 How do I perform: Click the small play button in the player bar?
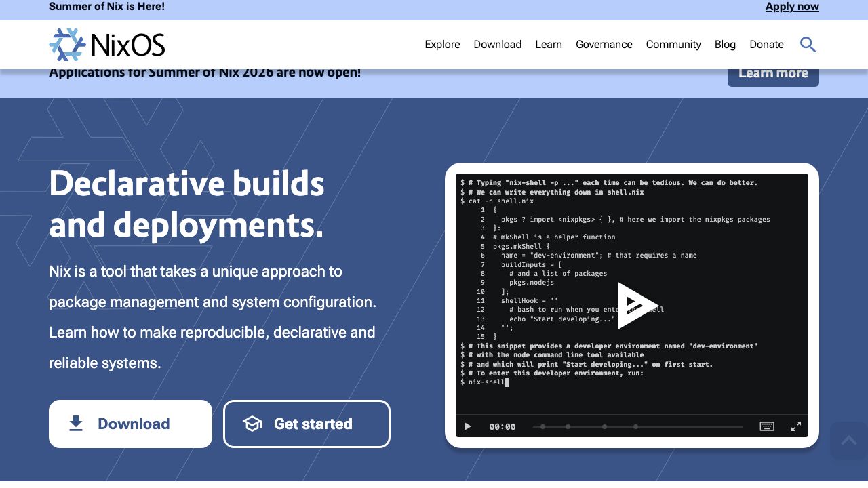[467, 426]
